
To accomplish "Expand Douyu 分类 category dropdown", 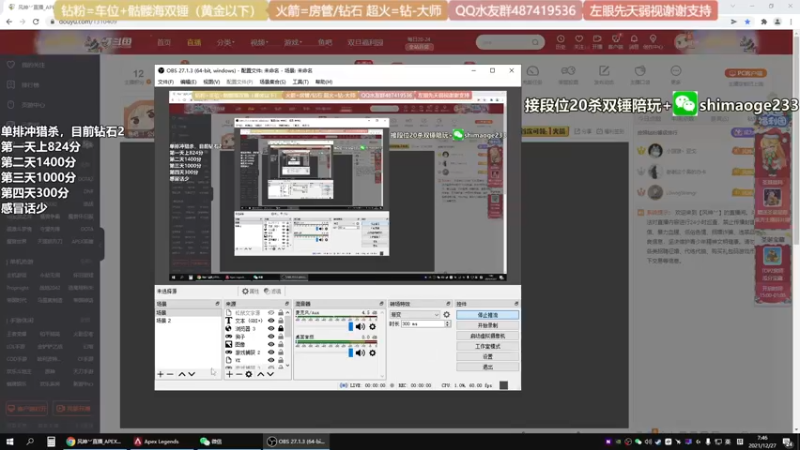I will (226, 42).
